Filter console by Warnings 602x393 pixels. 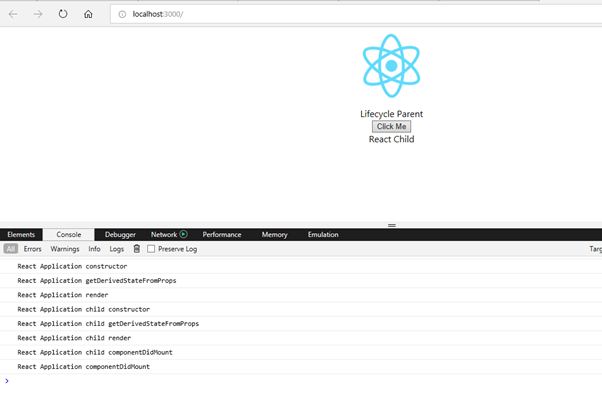tap(65, 249)
